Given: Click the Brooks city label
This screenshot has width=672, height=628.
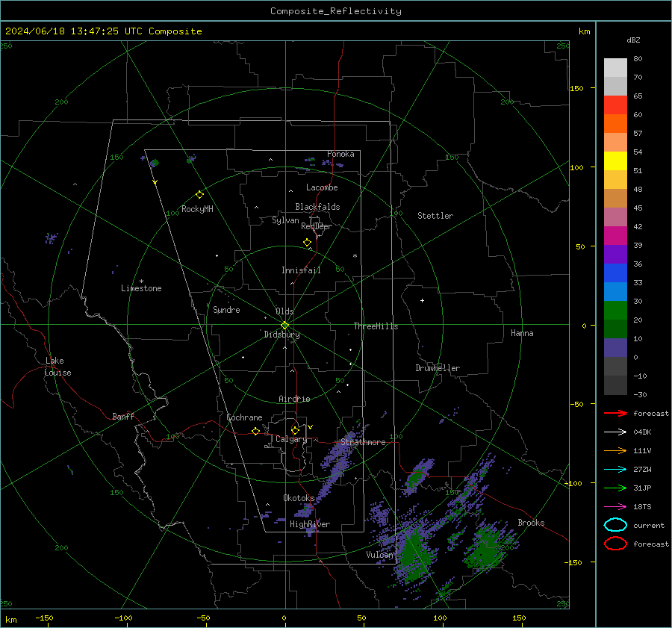Looking at the screenshot, I should [531, 523].
